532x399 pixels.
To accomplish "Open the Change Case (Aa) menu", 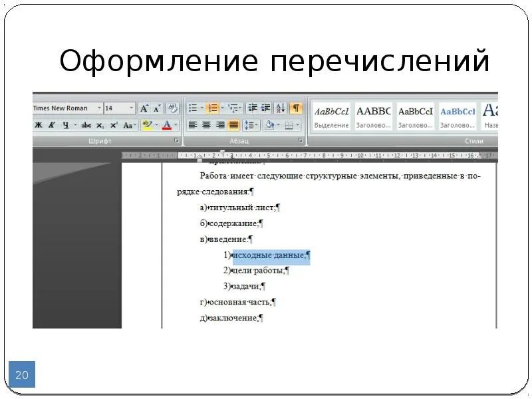I will (129, 125).
